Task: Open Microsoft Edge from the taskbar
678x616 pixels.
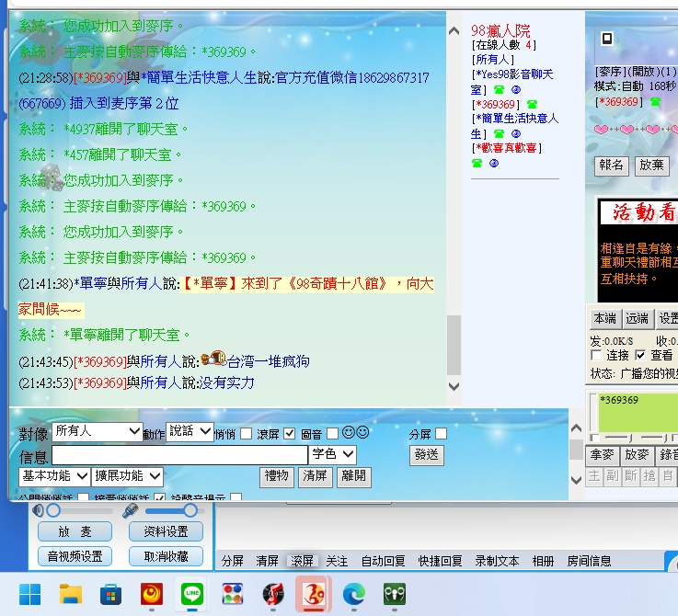Action: point(354,595)
